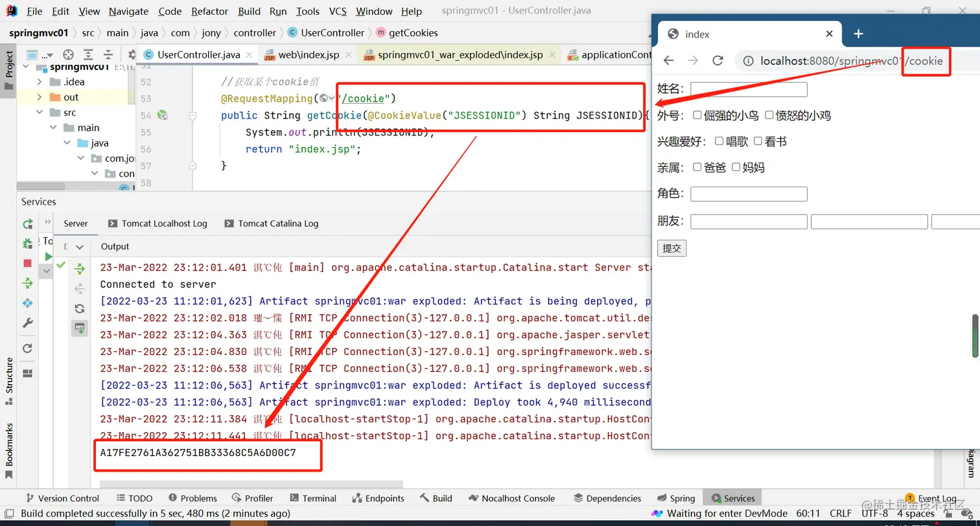Open the springmvc01_war_exploded\index.jsp tab
This screenshot has height=526, width=980.
pos(460,54)
